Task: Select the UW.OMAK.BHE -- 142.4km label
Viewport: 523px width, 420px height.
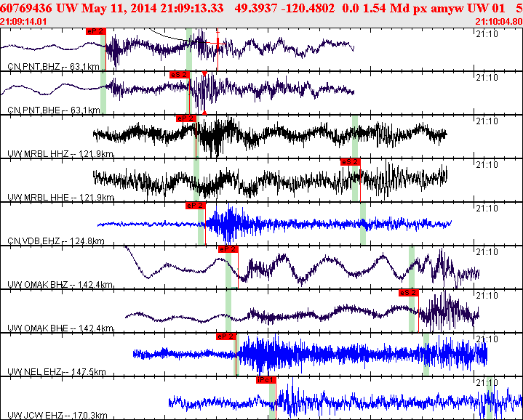Action: point(60,328)
